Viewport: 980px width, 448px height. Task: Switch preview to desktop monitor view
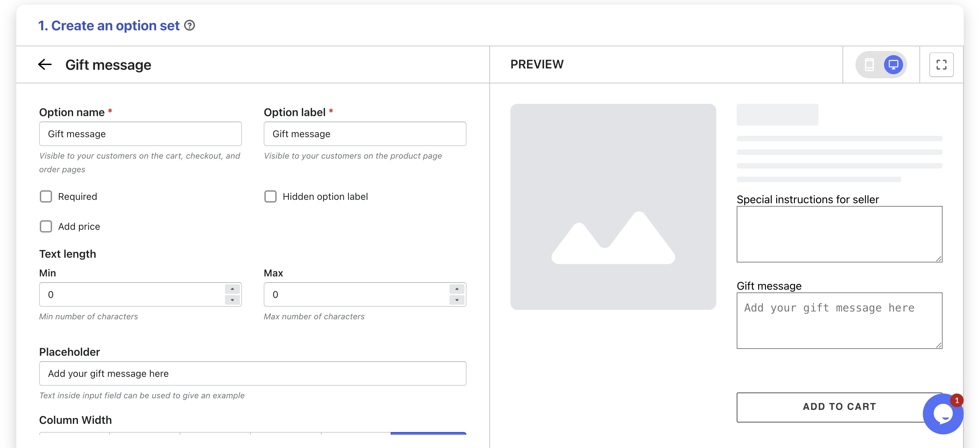click(x=893, y=64)
